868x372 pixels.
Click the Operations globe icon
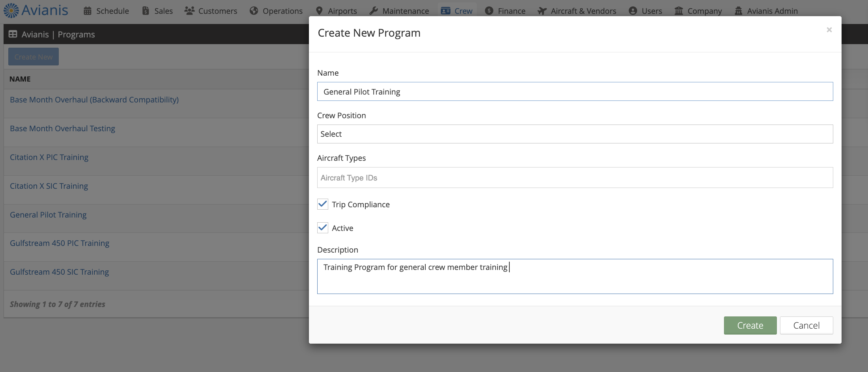point(254,11)
